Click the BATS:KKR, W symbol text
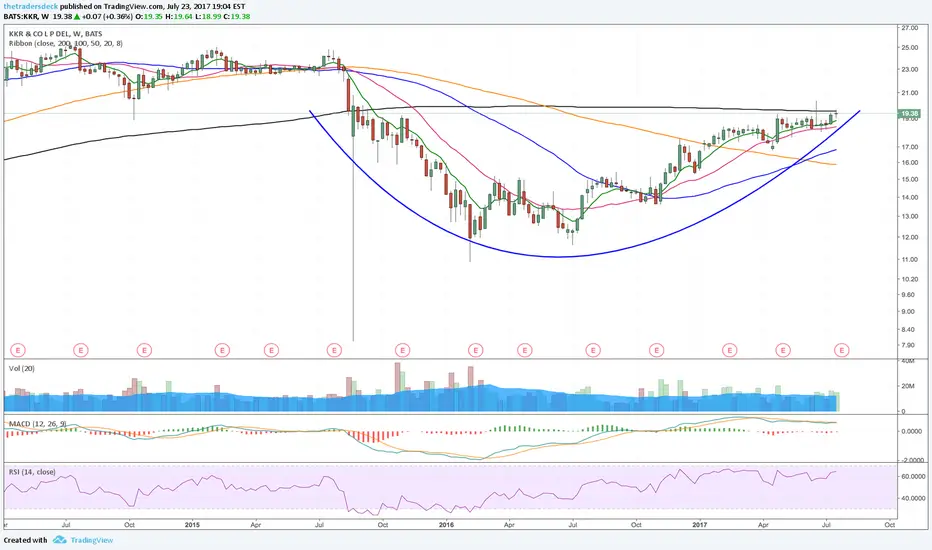The width and height of the screenshot is (932, 550). [26, 17]
